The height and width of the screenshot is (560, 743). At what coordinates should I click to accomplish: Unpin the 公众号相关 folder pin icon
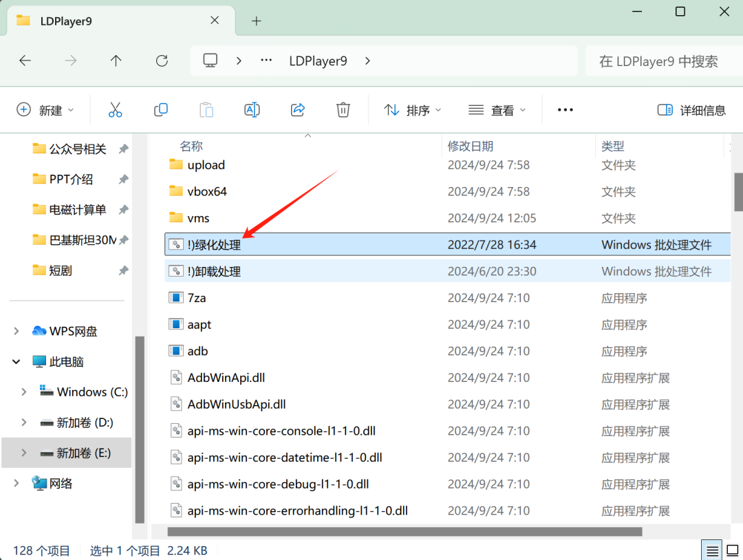123,149
